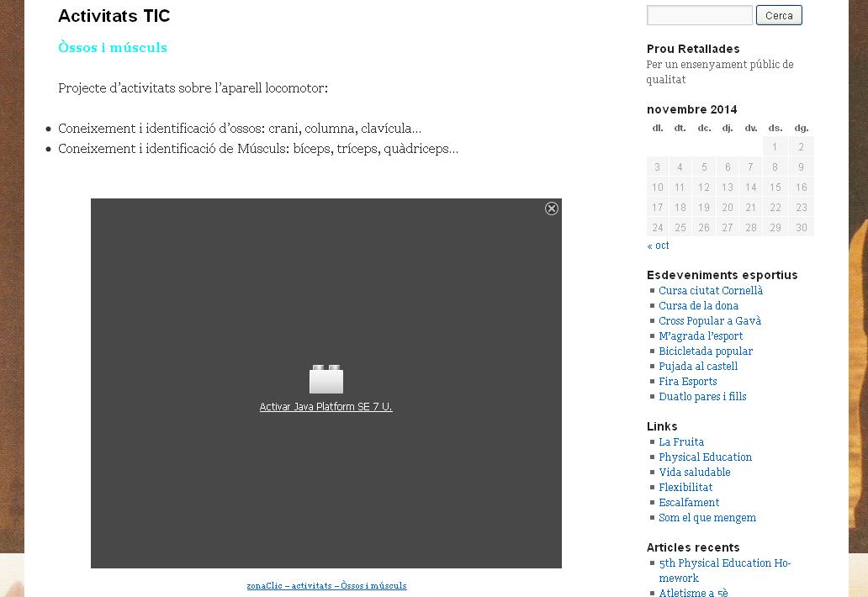Click the Java plugin block icon
The width and height of the screenshot is (868, 597).
coord(326,380)
